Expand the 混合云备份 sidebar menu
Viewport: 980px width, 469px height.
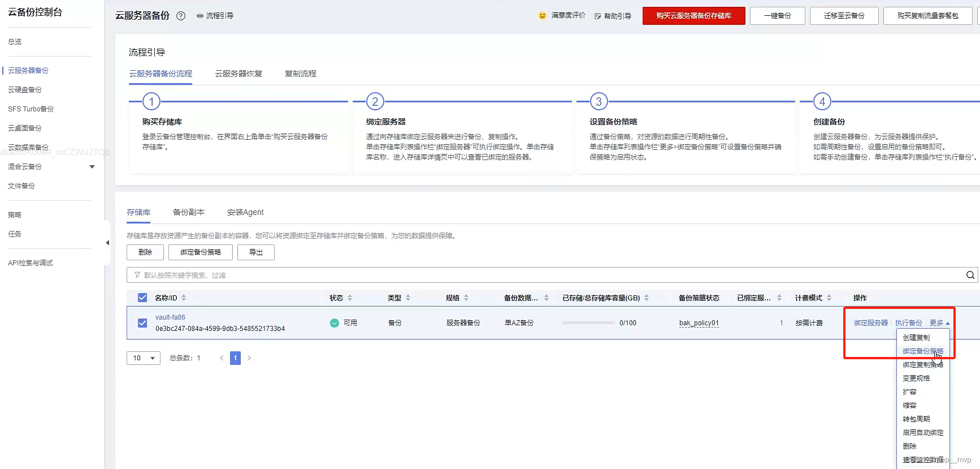92,167
